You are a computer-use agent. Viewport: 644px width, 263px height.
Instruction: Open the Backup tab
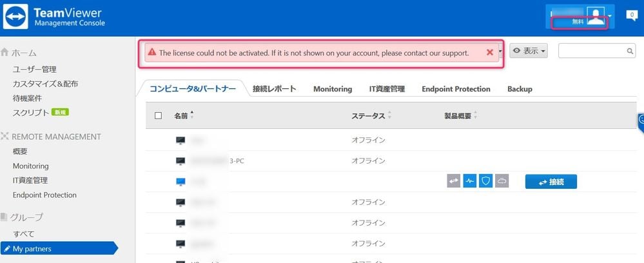[x=520, y=89]
